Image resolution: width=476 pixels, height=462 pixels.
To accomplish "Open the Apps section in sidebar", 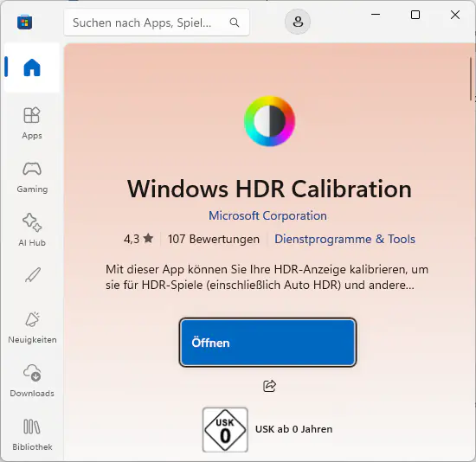I will [x=32, y=123].
